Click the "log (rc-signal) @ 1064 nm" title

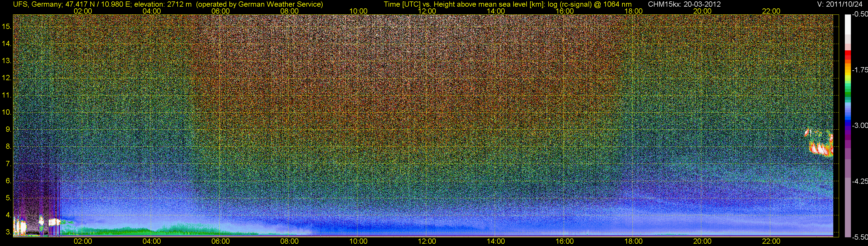(x=590, y=4)
